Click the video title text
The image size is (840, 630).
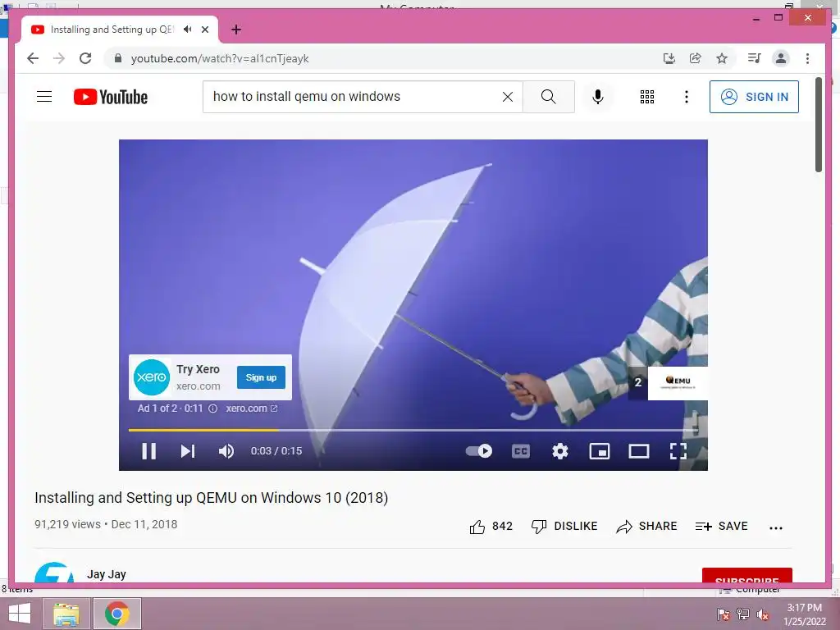(211, 498)
